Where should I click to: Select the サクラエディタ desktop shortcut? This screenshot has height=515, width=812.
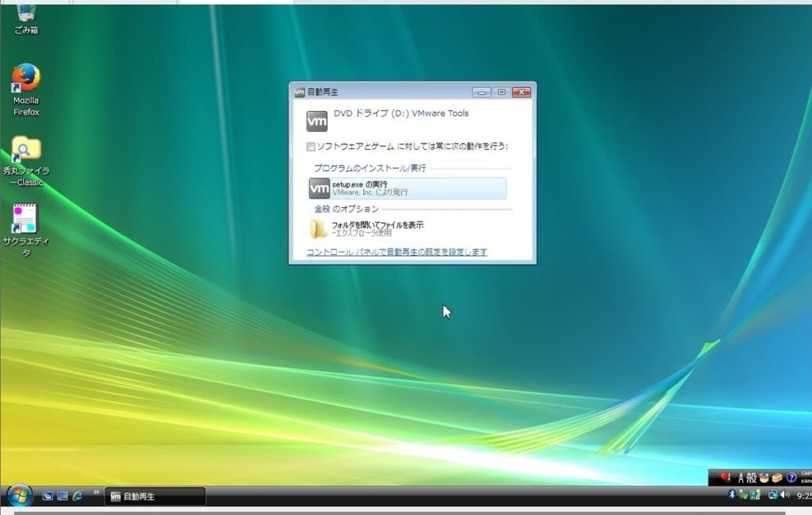click(26, 231)
